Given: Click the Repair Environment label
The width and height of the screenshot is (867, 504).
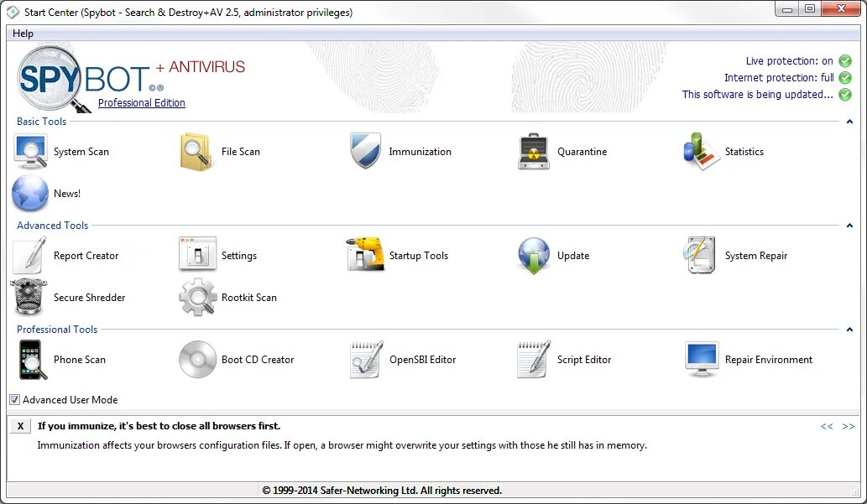Looking at the screenshot, I should [769, 360].
